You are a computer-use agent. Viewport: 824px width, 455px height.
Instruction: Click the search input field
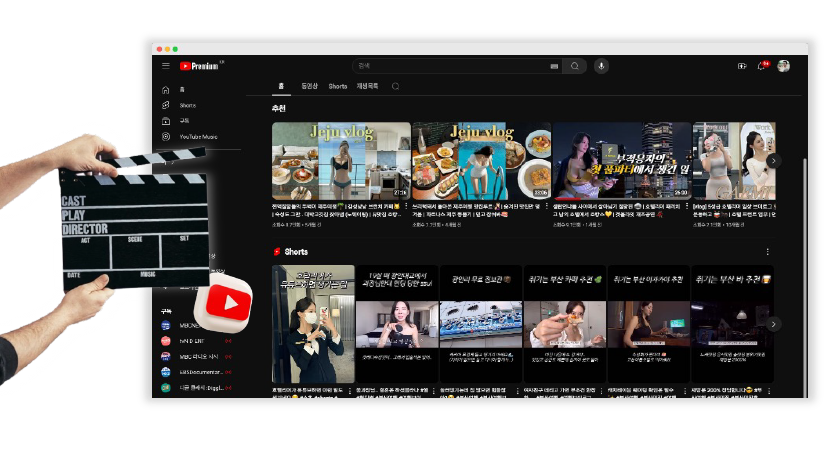(x=450, y=66)
